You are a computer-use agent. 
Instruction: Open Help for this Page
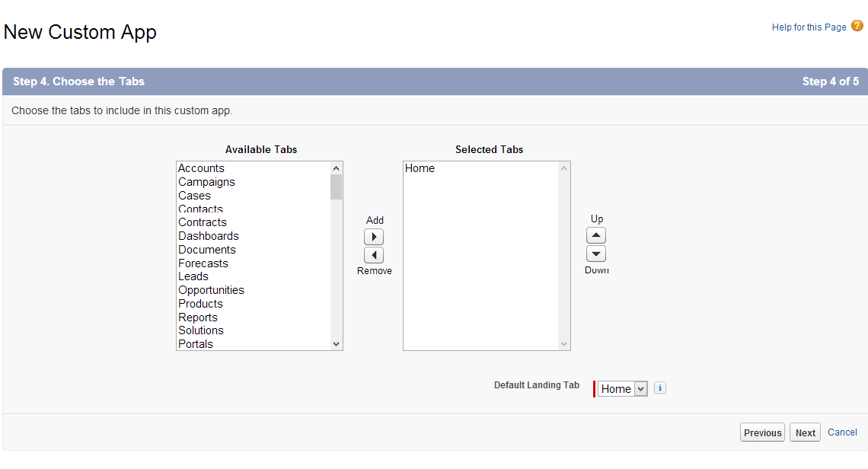(809, 27)
